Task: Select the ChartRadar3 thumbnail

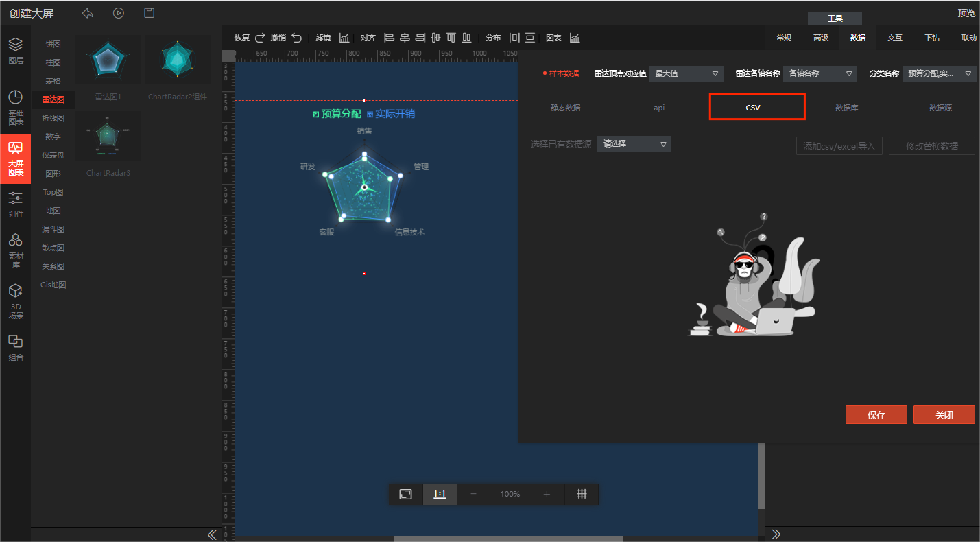Action: 108,136
